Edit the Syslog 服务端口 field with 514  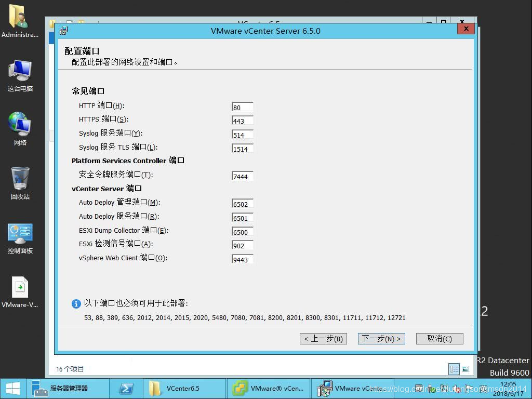point(243,135)
